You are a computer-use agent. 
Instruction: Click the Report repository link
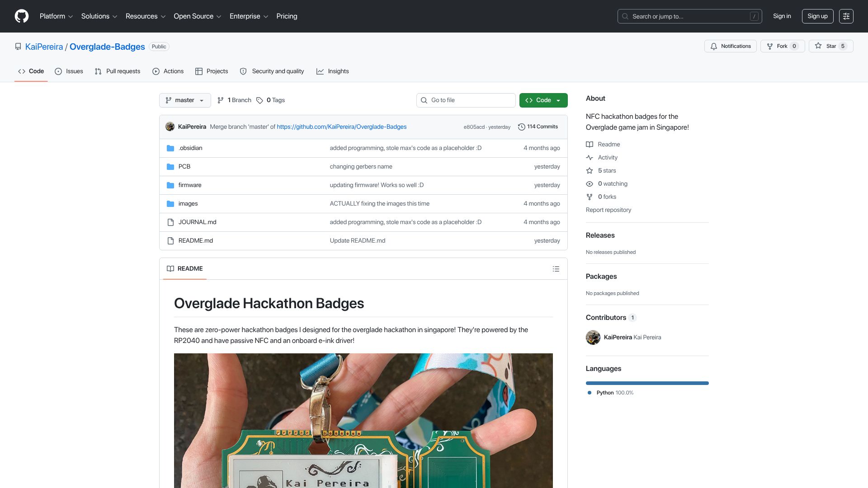pos(608,210)
